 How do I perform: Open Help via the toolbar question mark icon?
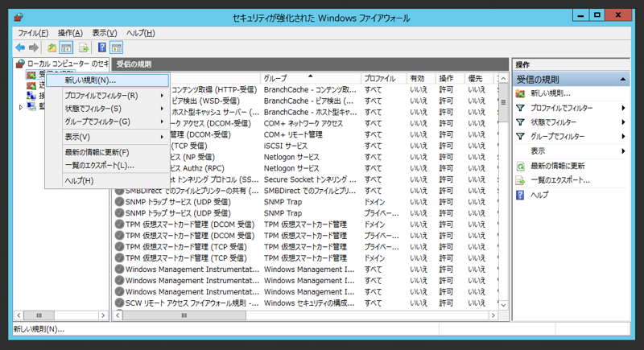(102, 47)
